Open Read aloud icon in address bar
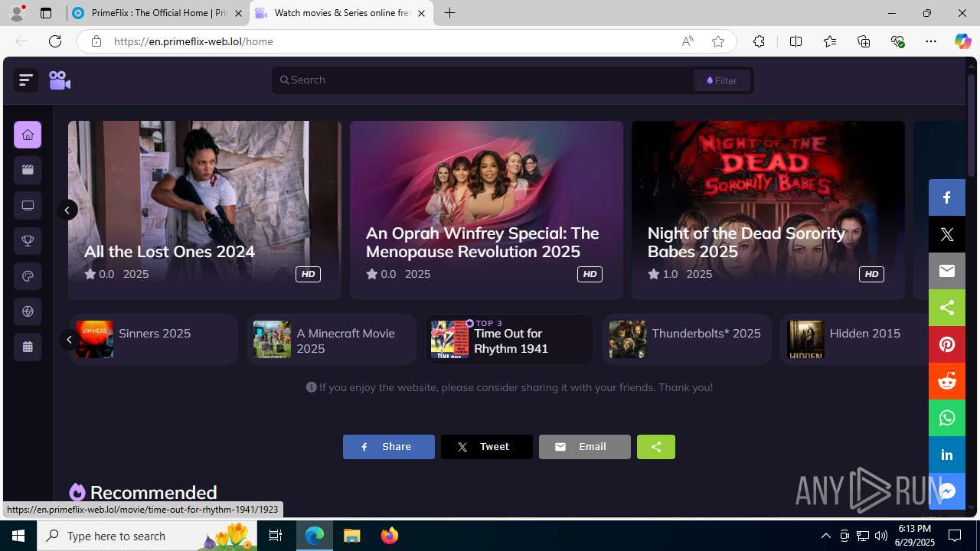The image size is (980, 551). click(688, 41)
